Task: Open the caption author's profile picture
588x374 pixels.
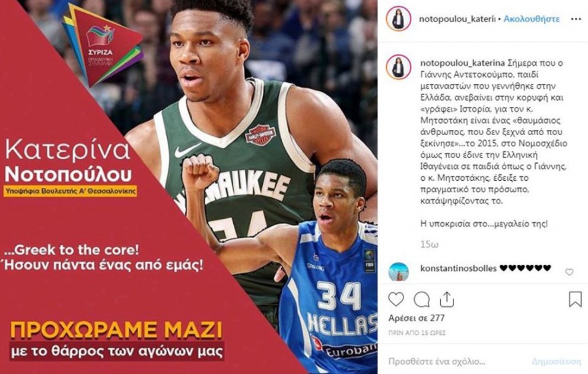Action: click(398, 67)
